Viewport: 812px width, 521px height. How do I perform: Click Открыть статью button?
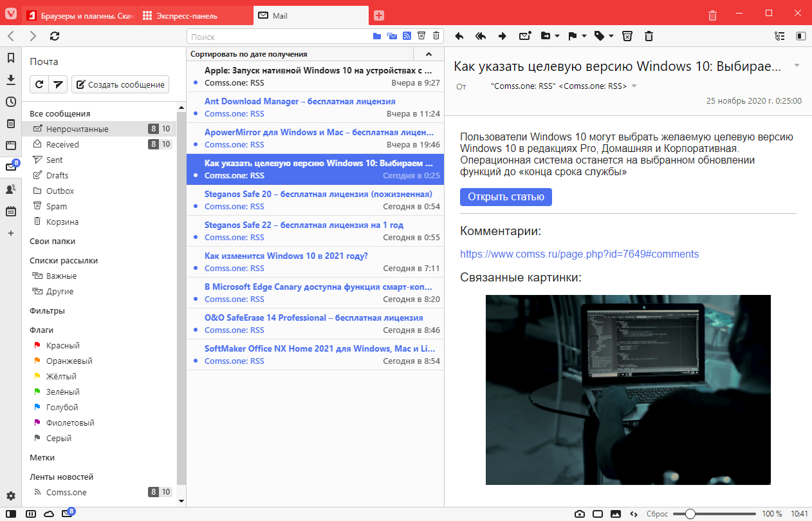[506, 197]
